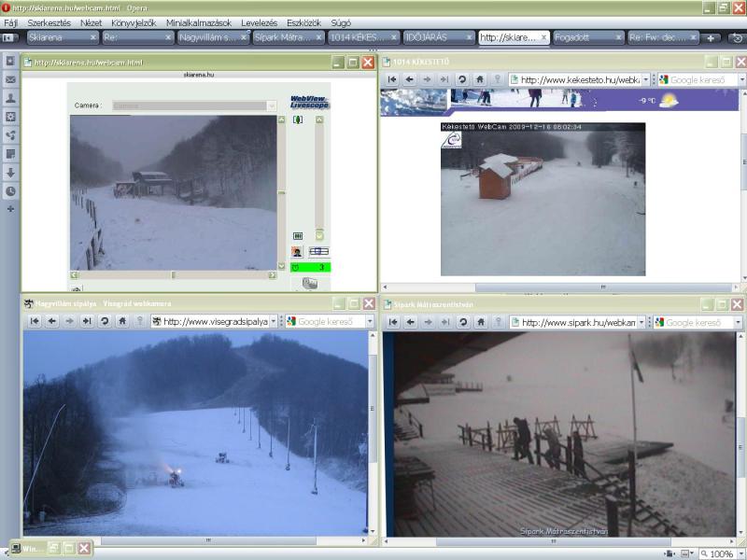Click the webcam zoom vertical slider
Image resolution: width=747 pixels, height=560 pixels.
pyautogui.click(x=319, y=177)
